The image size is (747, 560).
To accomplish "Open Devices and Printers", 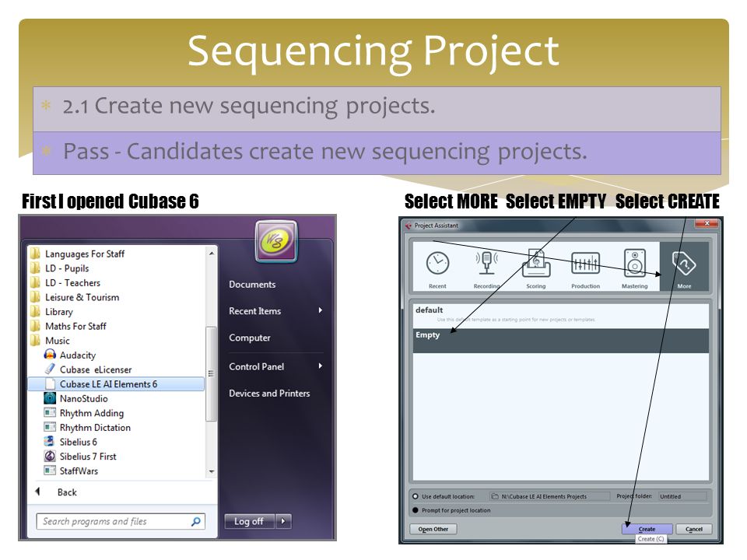I will pyautogui.click(x=269, y=394).
